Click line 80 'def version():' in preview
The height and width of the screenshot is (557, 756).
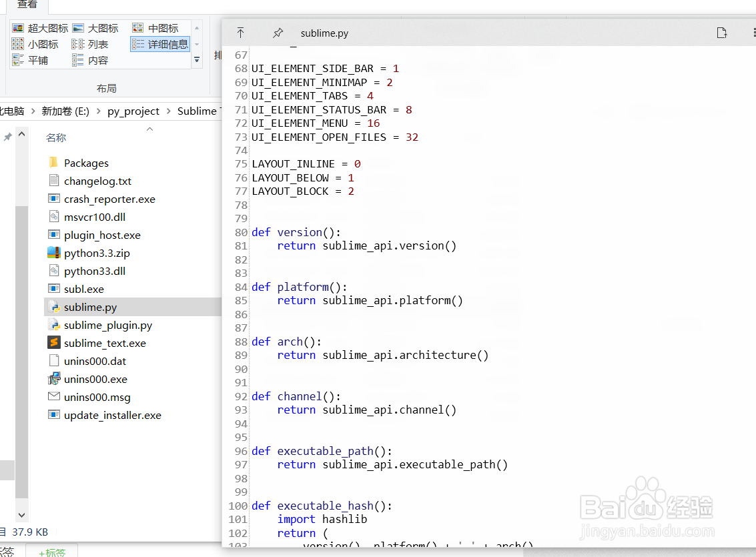tap(296, 232)
